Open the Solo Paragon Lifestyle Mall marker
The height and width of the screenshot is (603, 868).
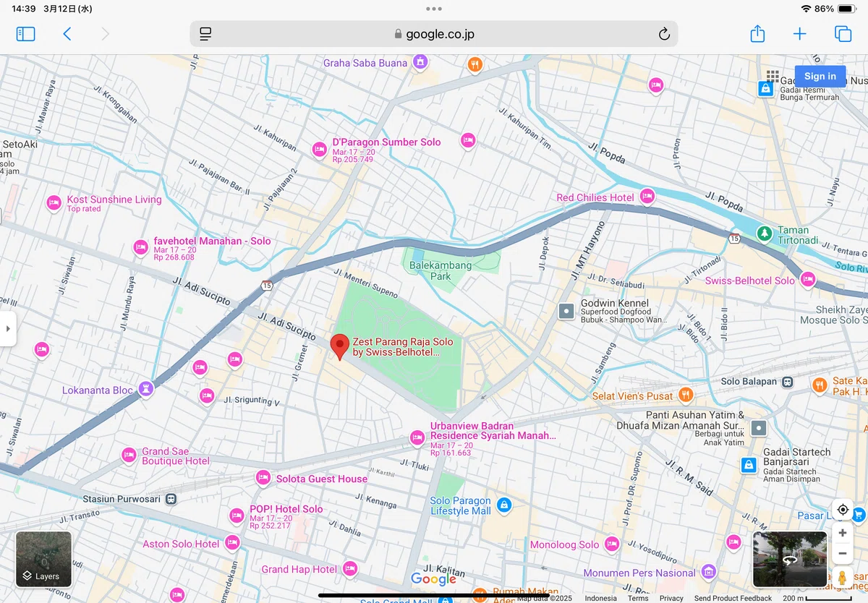pos(505,505)
